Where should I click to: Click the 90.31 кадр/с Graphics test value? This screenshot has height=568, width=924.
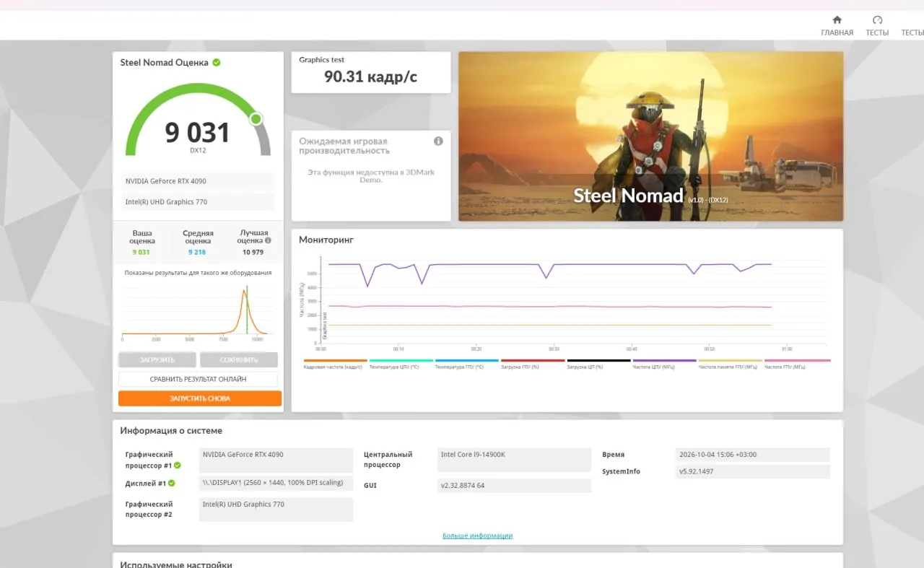370,77
